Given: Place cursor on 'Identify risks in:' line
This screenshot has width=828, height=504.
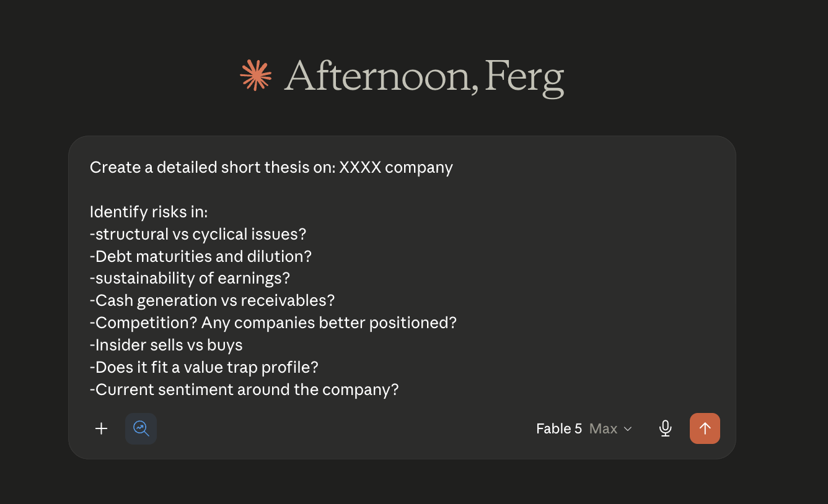Looking at the screenshot, I should pyautogui.click(x=149, y=212).
